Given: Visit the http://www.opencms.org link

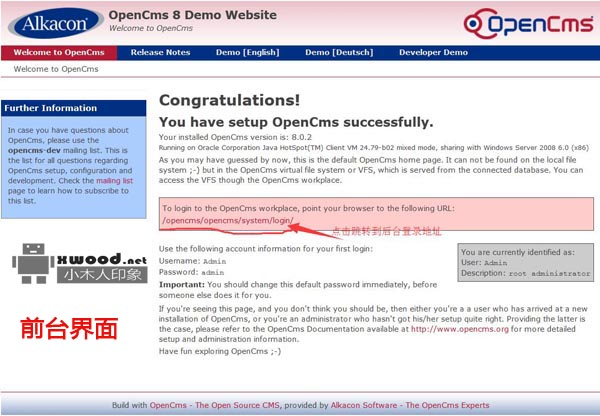Looking at the screenshot, I should [x=460, y=329].
